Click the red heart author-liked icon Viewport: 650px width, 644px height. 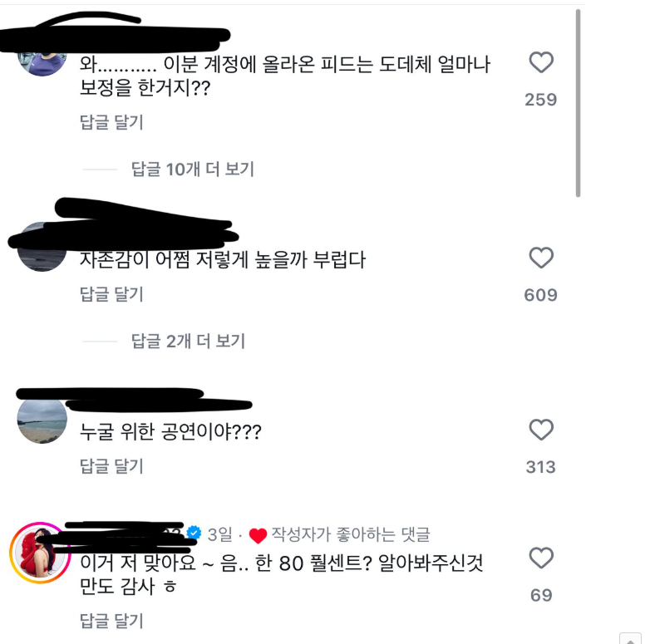pos(258,535)
